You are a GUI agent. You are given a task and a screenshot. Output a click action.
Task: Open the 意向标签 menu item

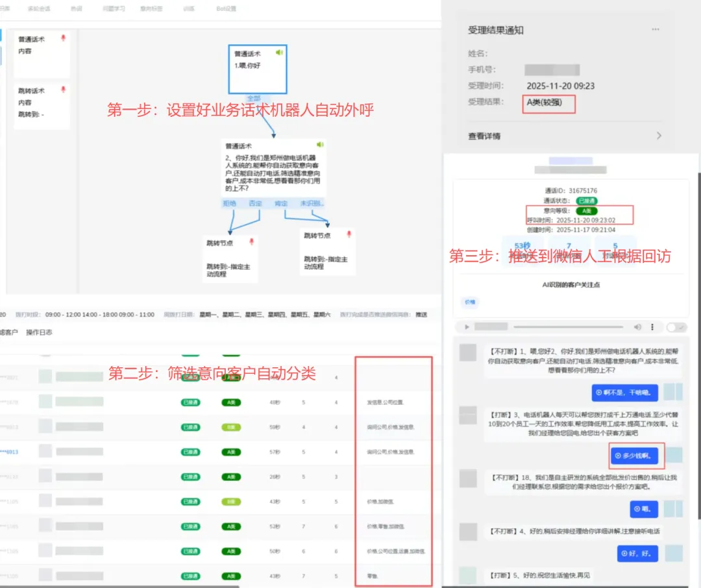coord(151,8)
